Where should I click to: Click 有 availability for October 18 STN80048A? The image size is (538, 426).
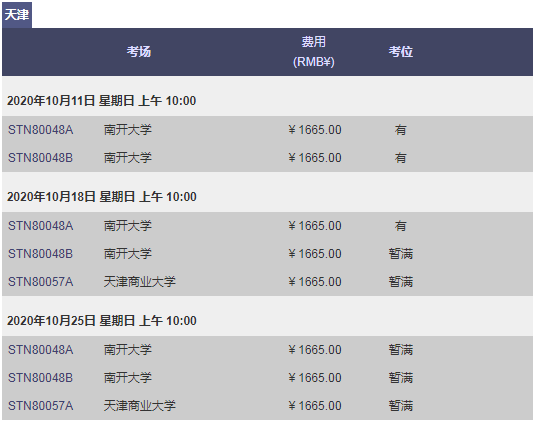[400, 226]
